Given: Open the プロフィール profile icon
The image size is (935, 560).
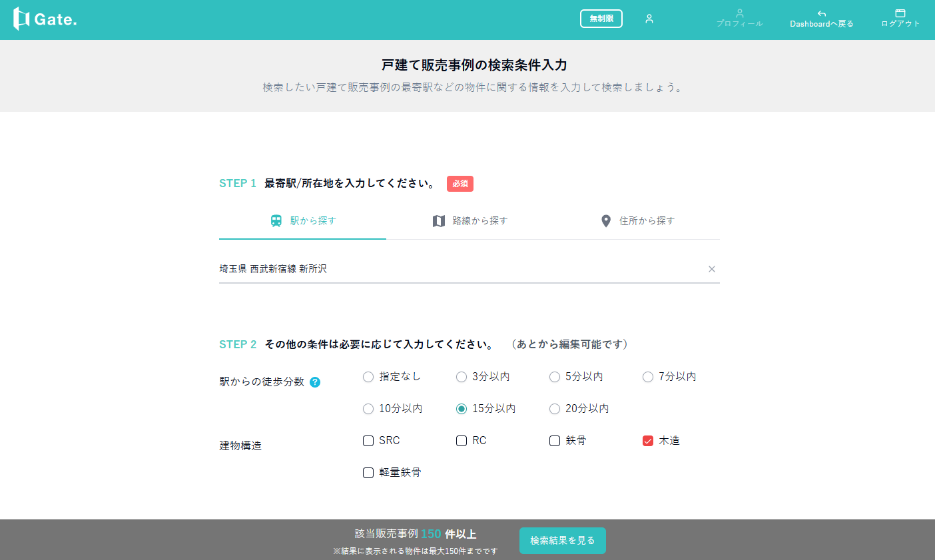Looking at the screenshot, I should [739, 13].
